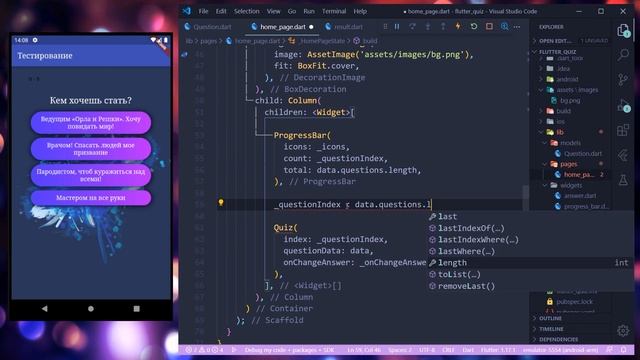Open the Manage gear at the sidebar bottom
The height and width of the screenshot is (360, 640).
point(623,330)
